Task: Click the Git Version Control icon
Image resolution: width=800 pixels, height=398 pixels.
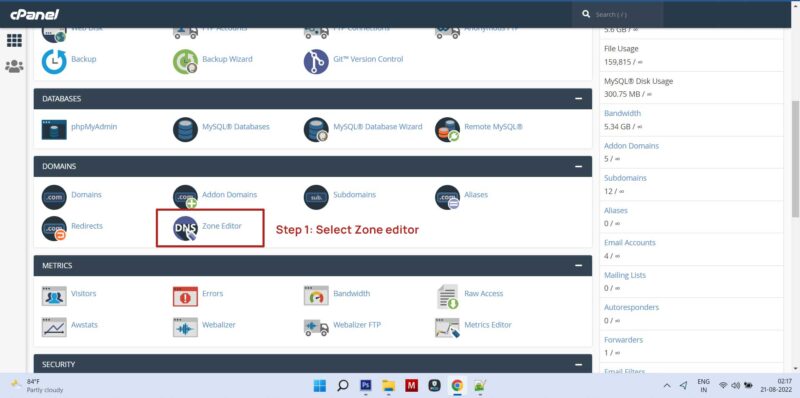Action: click(x=316, y=62)
